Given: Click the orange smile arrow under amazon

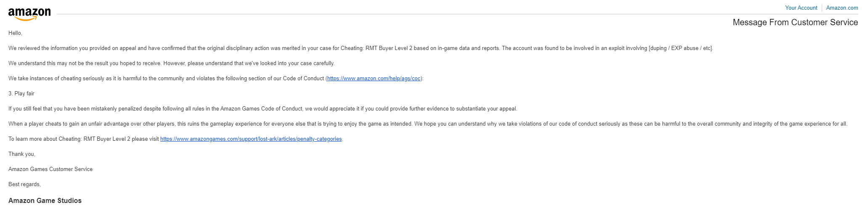Looking at the screenshot, I should click(x=29, y=19).
